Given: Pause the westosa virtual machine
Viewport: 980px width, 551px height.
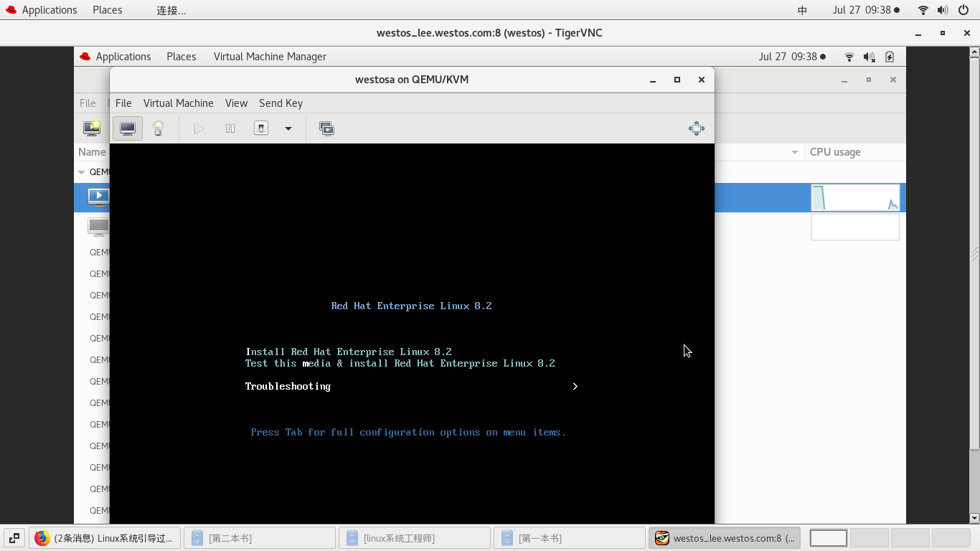Looking at the screenshot, I should [x=230, y=128].
